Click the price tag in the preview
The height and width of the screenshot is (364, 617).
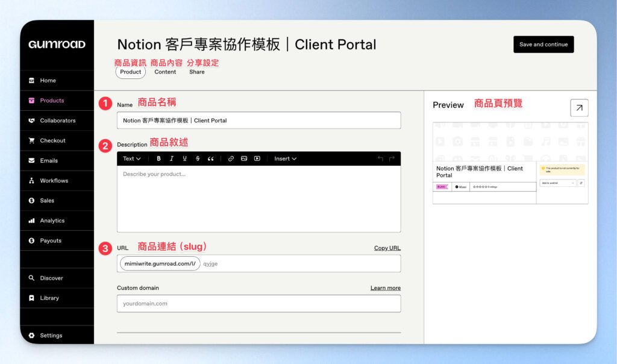tap(442, 187)
